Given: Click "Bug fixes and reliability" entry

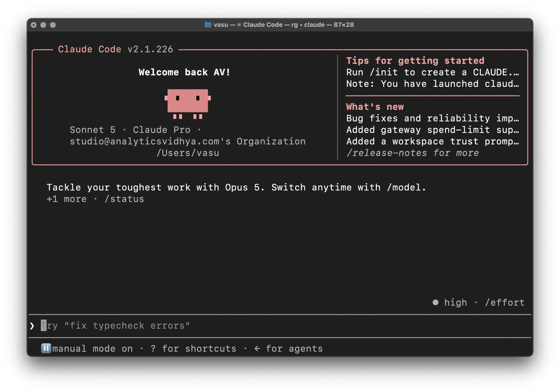Looking at the screenshot, I should (432, 118).
